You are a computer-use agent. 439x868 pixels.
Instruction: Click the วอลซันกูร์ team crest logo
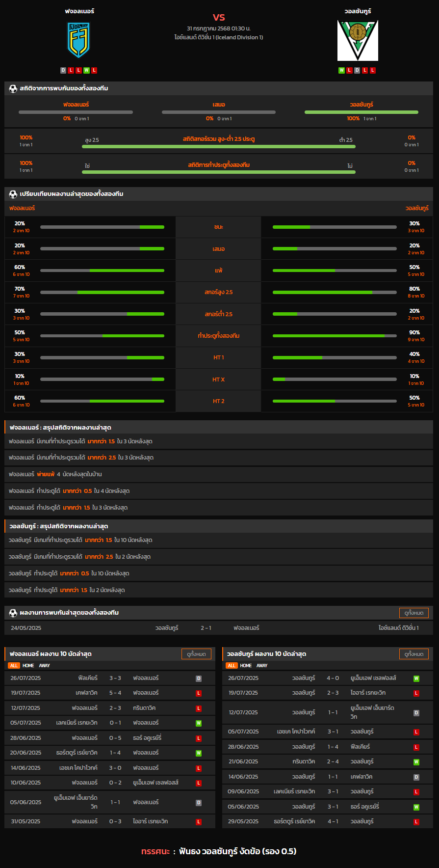pos(358,40)
